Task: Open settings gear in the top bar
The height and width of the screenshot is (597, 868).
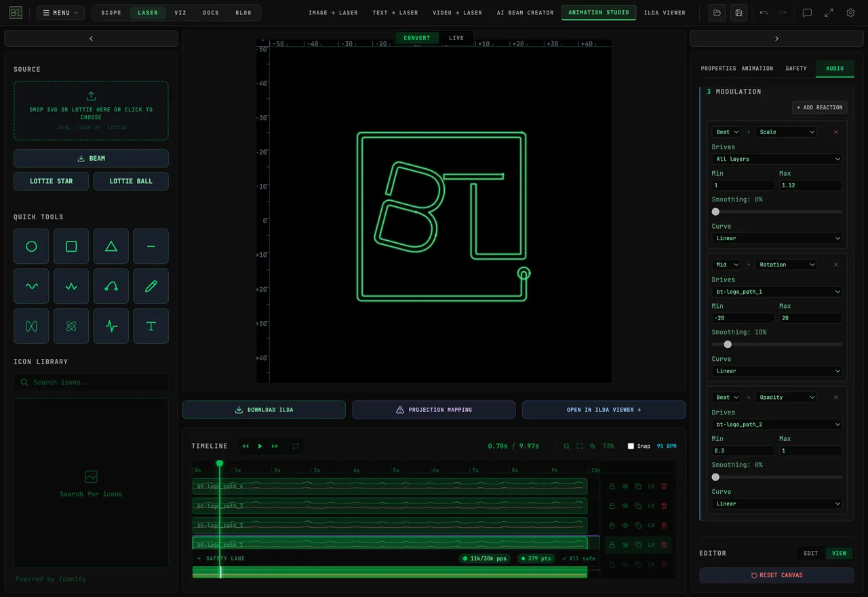Action: point(850,12)
